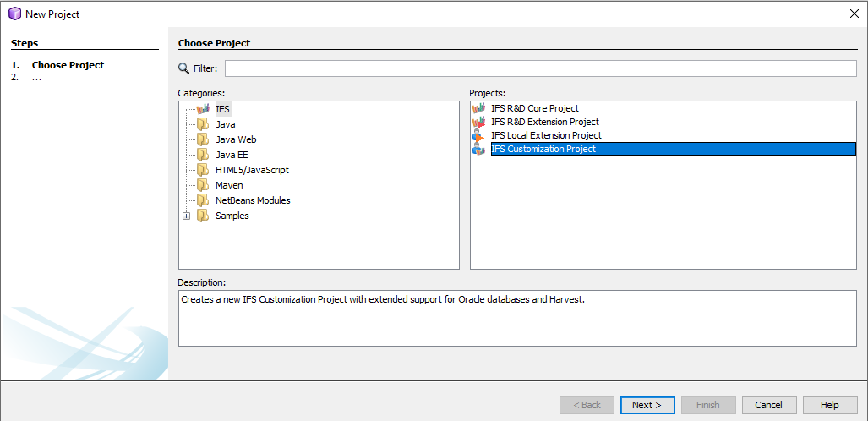Choose IFS Local Extension Project

[546, 135]
